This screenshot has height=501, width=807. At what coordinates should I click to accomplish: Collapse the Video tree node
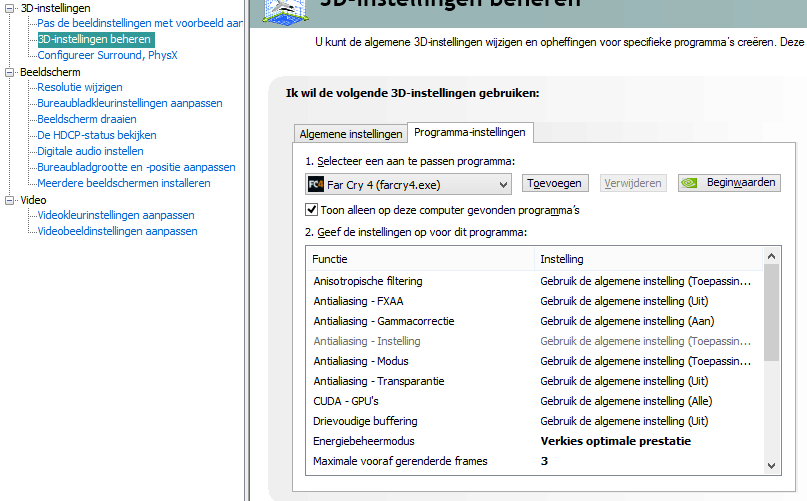click(9, 200)
